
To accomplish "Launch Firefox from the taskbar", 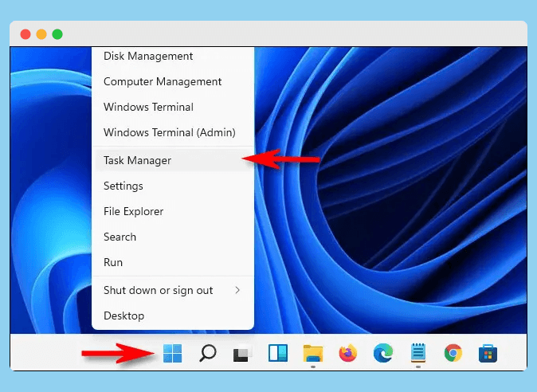I will [x=347, y=353].
